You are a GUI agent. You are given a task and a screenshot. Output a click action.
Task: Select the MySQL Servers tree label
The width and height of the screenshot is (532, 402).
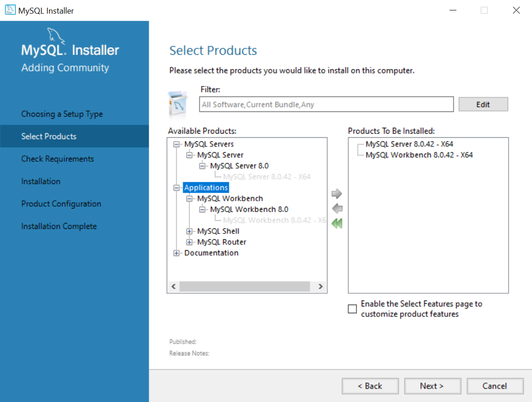tap(209, 144)
